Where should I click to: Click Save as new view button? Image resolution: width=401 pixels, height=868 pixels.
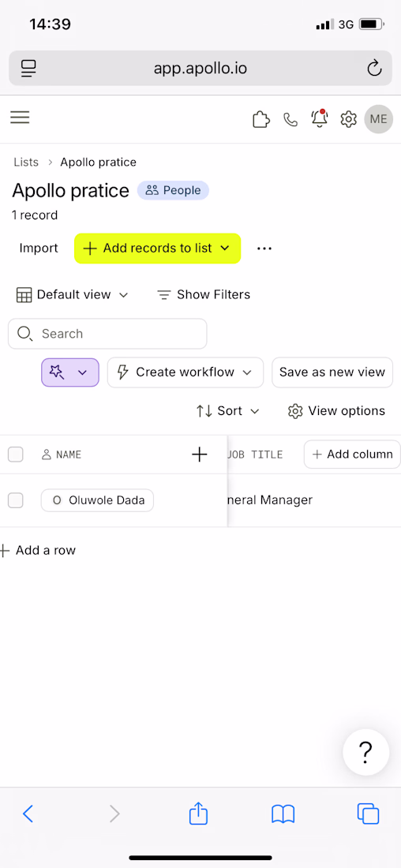point(332,372)
